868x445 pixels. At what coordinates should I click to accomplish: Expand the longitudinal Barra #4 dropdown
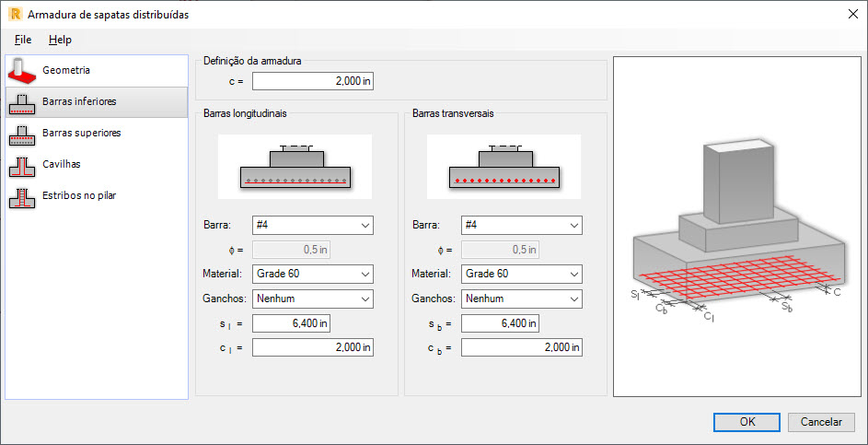tap(313, 226)
